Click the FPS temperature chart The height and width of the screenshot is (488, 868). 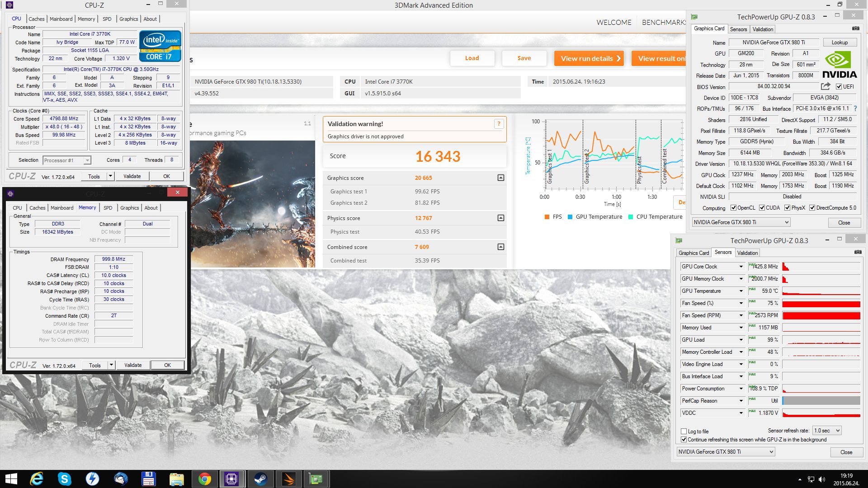pyautogui.click(x=614, y=155)
